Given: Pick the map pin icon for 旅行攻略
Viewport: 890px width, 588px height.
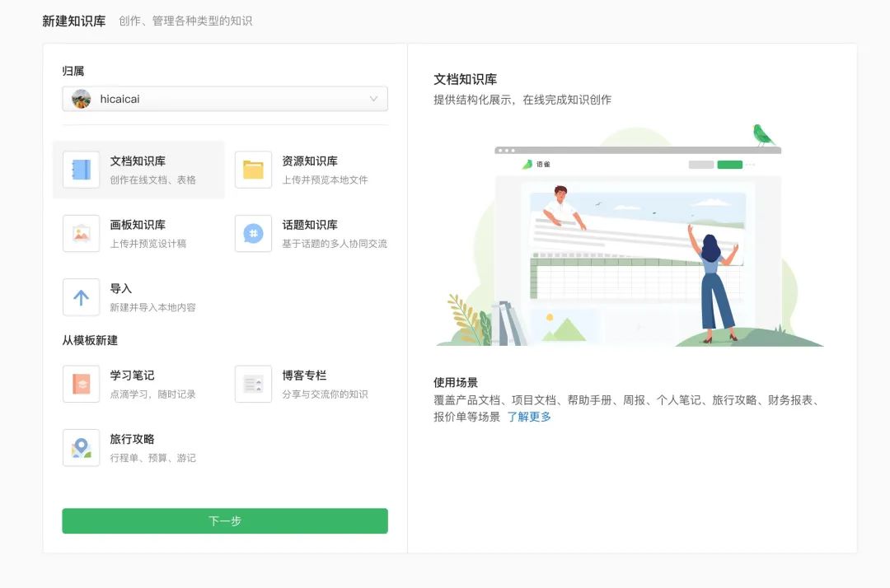Looking at the screenshot, I should pyautogui.click(x=81, y=447).
